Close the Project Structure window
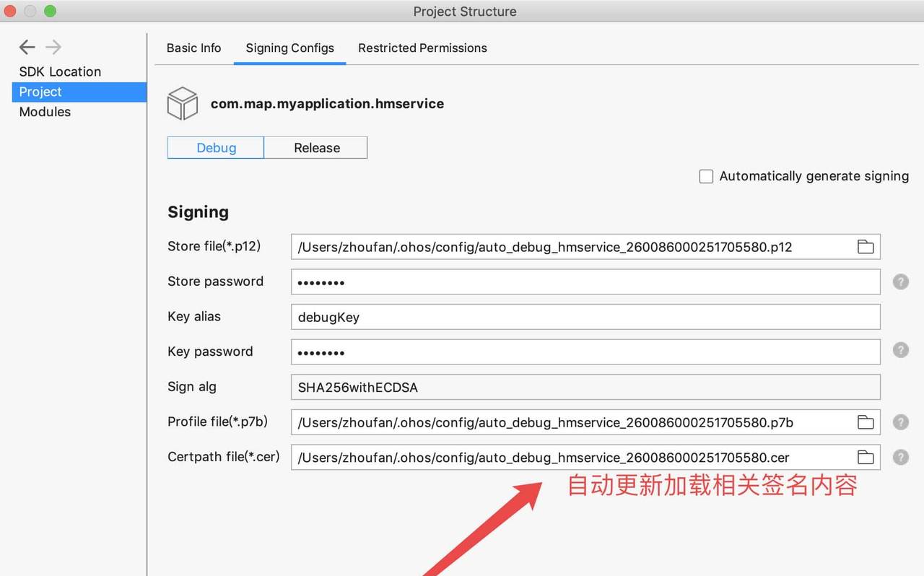Viewport: 924px width, 576px height. (11, 12)
